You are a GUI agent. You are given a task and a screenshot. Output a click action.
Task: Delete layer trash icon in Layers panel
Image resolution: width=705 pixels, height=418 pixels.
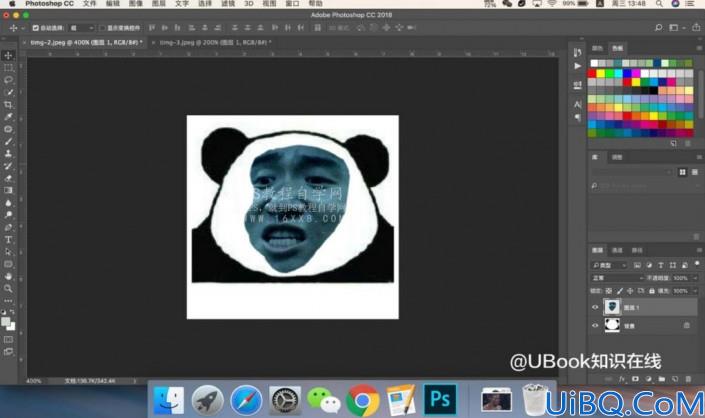pos(688,379)
